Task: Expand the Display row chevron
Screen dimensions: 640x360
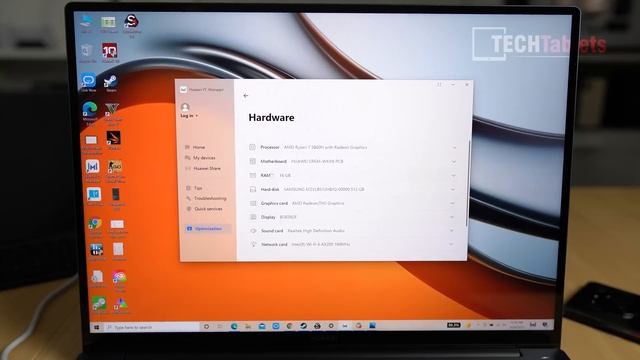Action: (452, 217)
